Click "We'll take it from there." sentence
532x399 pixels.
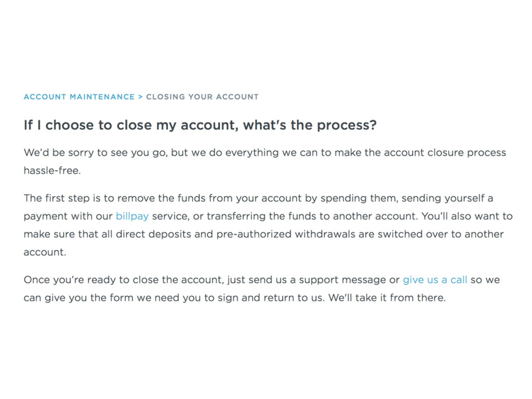point(387,298)
